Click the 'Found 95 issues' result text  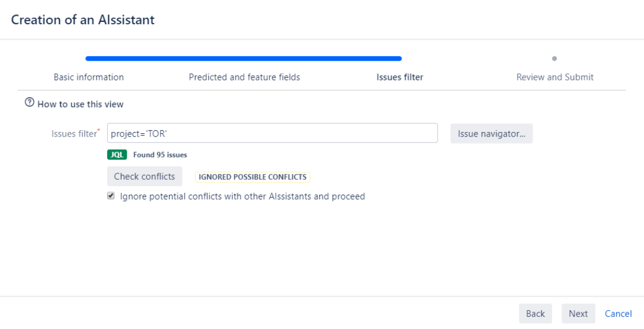(x=160, y=154)
